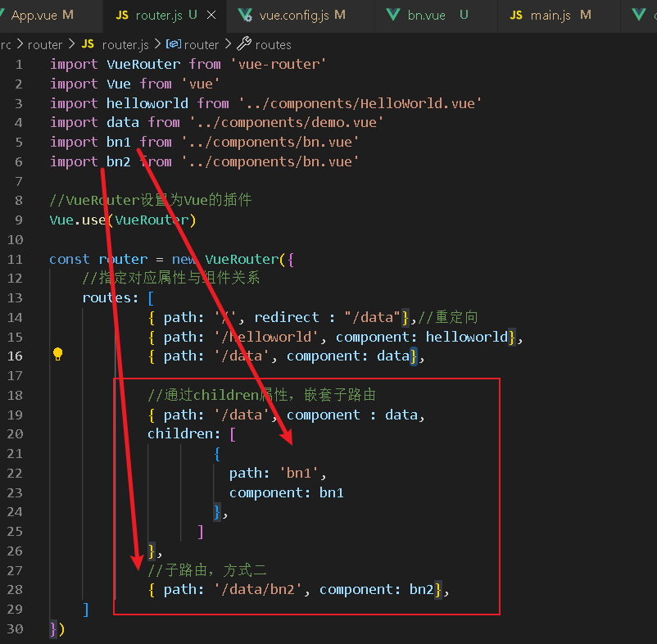The width and height of the screenshot is (657, 644).
Task: Click line number 28 in the gutter
Action: coord(15,590)
